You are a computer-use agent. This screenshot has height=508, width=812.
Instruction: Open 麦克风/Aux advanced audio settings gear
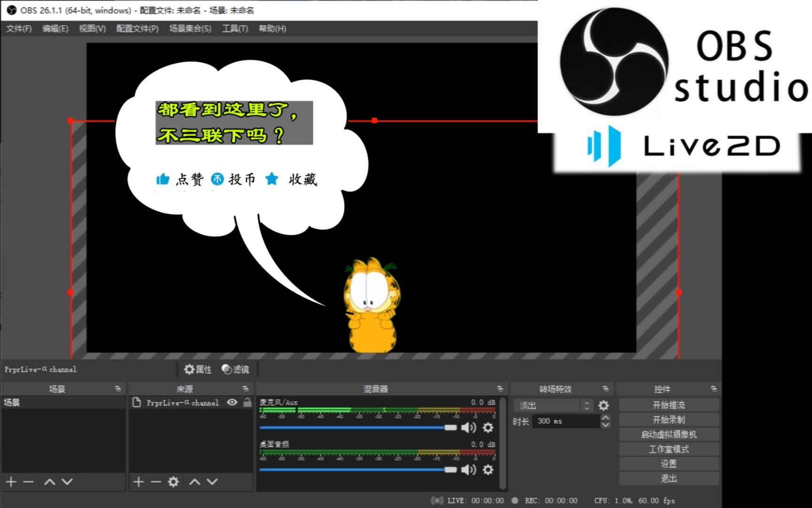coord(488,428)
